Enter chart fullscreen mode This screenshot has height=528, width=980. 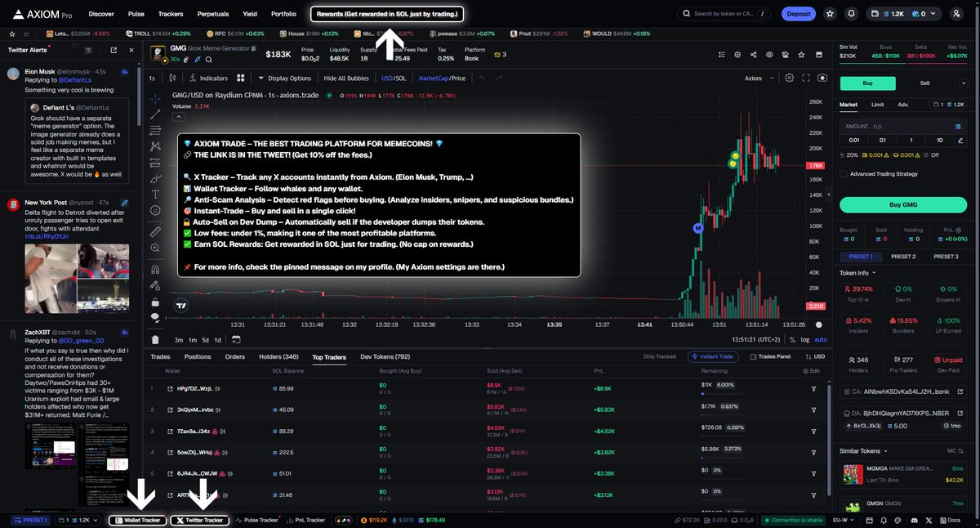point(806,78)
